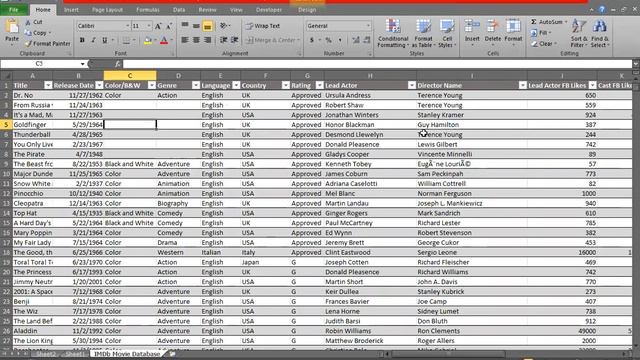
Task: Toggle Italic formatting
Action: [x=93, y=40]
